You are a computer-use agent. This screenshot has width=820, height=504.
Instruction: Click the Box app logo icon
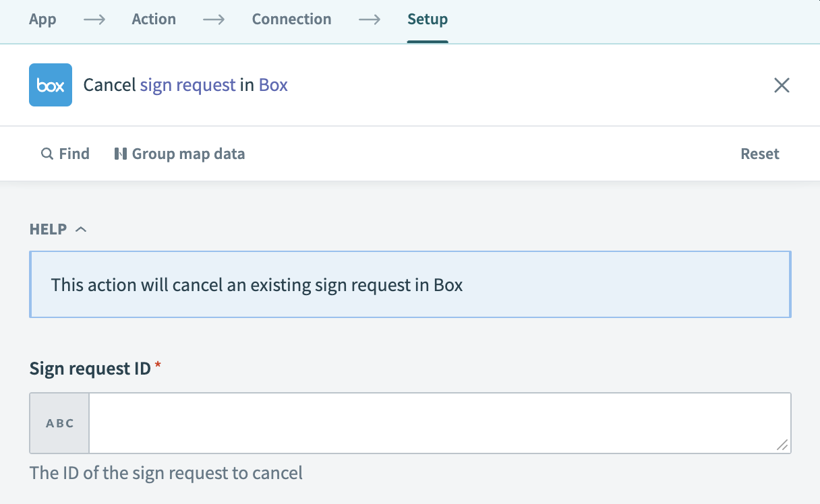point(50,84)
